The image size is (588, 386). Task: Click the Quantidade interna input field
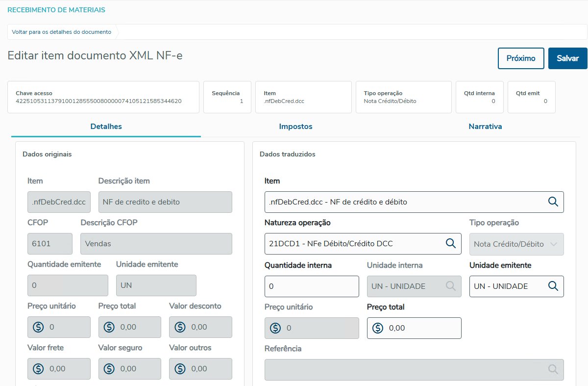point(312,286)
